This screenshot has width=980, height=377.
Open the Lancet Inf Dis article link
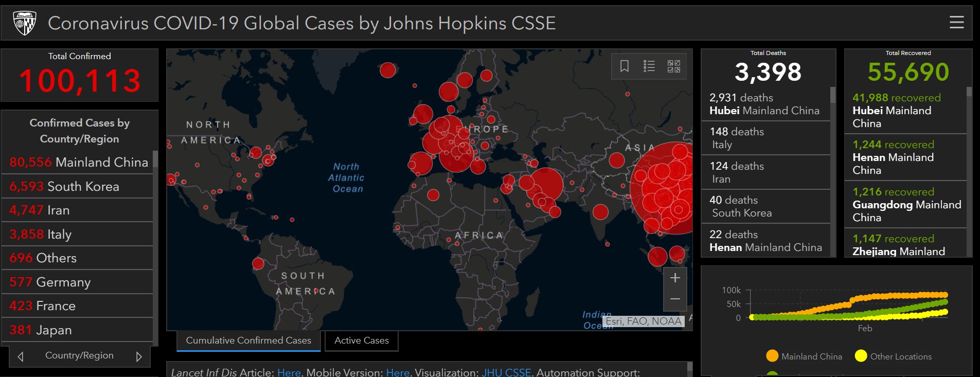tap(289, 372)
